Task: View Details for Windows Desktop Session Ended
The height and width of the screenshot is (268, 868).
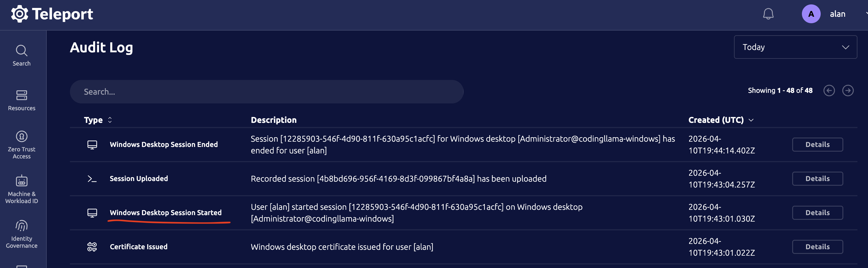Action: 817,145
